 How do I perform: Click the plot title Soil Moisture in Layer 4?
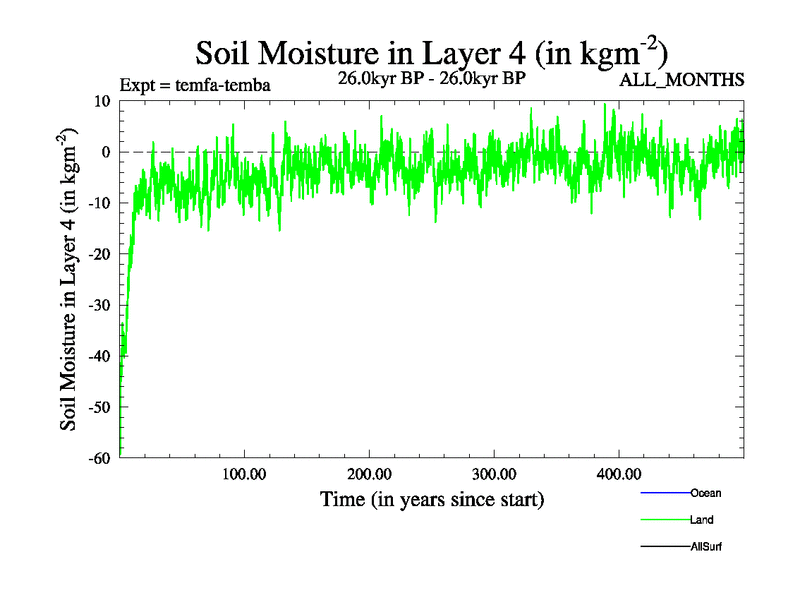(431, 52)
